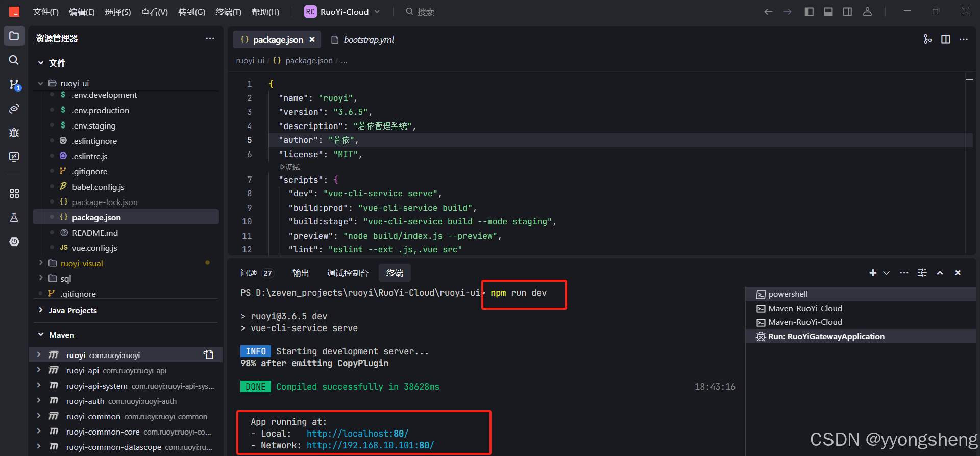Image resolution: width=980 pixels, height=456 pixels.
Task: Switch to the bootstrap.yml tab
Action: (x=363, y=40)
